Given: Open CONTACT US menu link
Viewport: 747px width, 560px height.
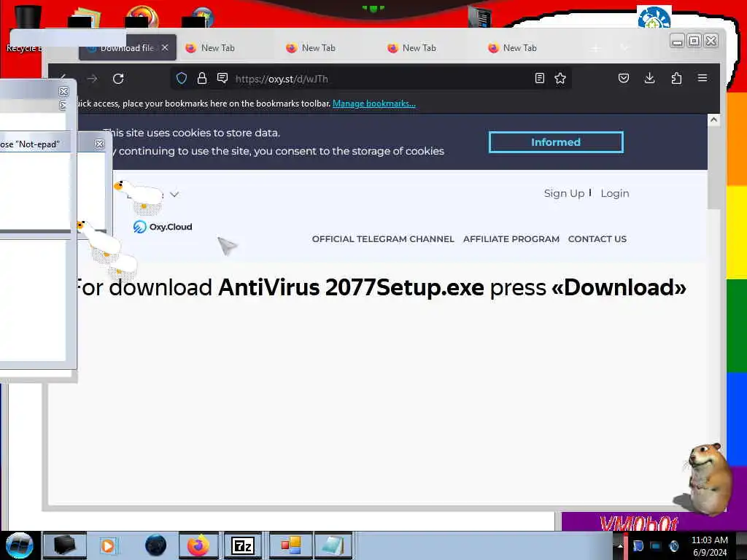Looking at the screenshot, I should tap(597, 239).
